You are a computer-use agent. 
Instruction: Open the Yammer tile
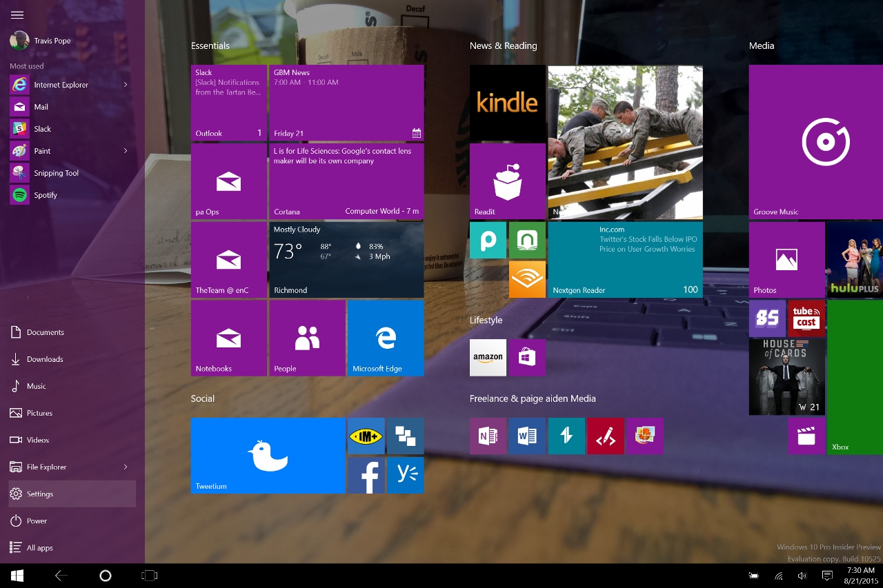pyautogui.click(x=405, y=475)
